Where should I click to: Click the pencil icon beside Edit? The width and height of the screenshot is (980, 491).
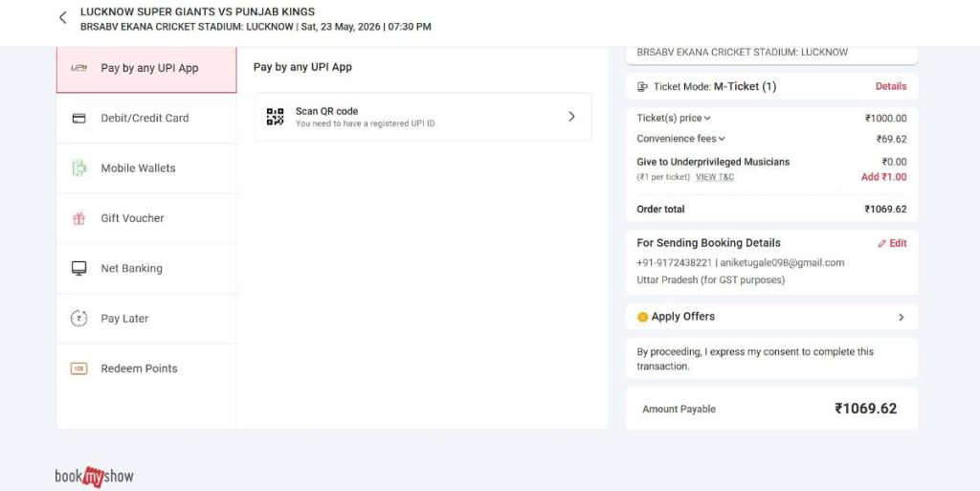[x=881, y=244]
